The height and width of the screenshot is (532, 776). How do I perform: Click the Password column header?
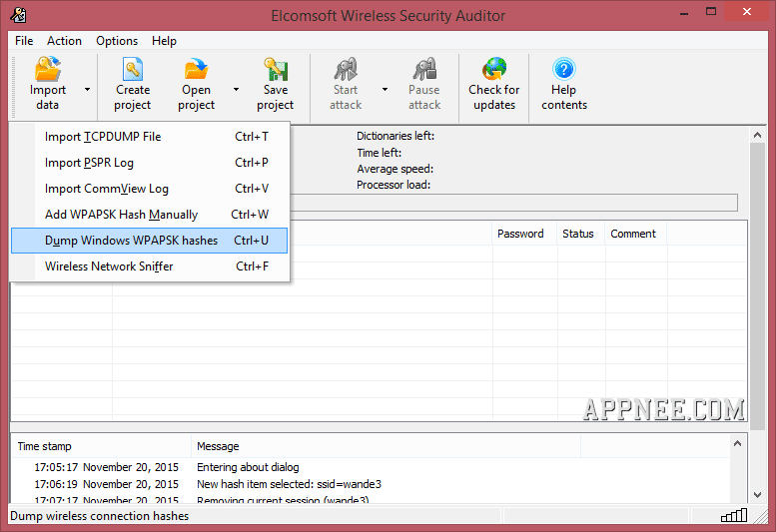[x=524, y=234]
